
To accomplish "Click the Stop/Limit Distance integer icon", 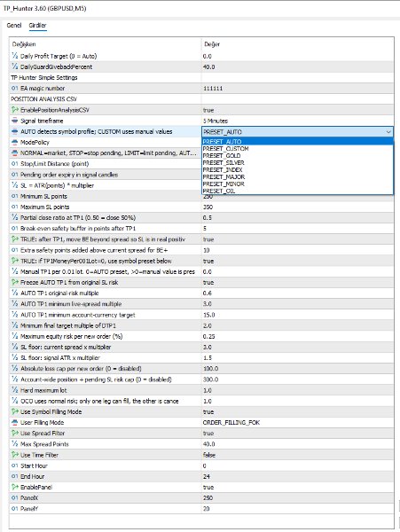I will click(14, 163).
